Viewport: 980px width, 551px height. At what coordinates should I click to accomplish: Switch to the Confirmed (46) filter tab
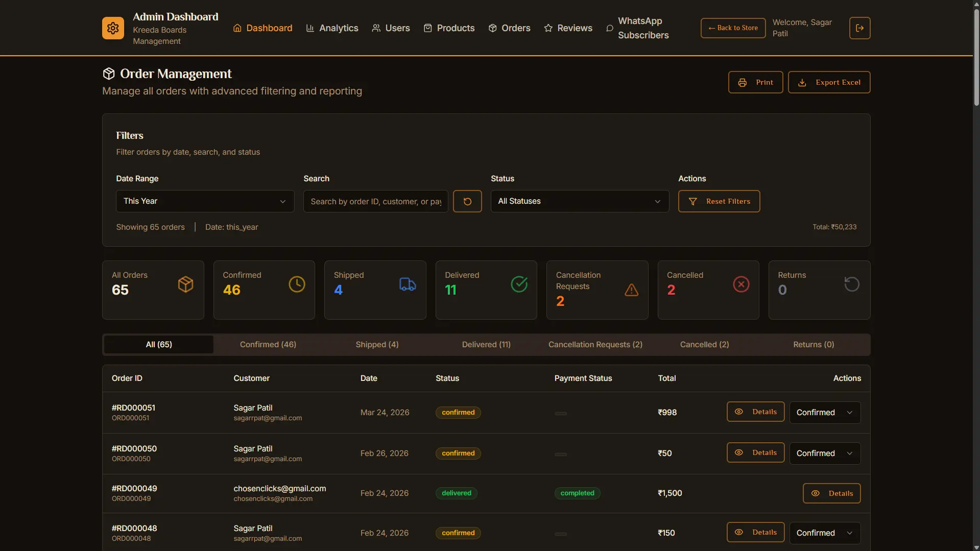[268, 344]
